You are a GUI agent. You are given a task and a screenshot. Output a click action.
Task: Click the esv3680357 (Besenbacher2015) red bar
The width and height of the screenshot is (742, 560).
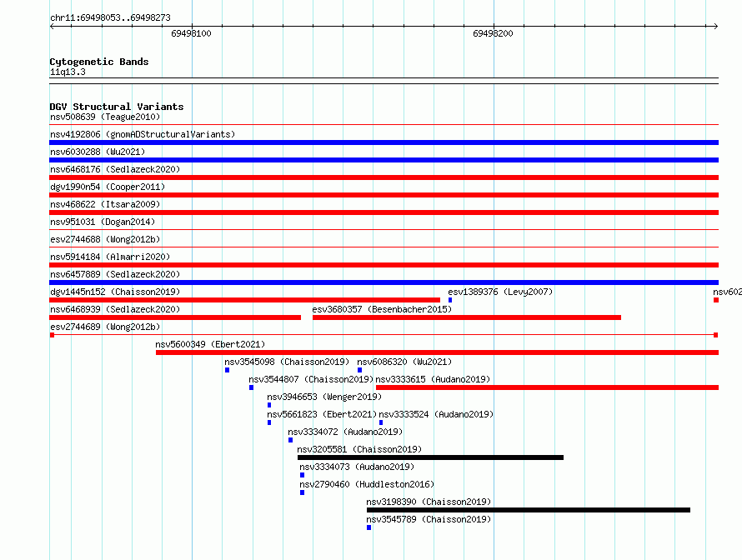pyautogui.click(x=467, y=317)
